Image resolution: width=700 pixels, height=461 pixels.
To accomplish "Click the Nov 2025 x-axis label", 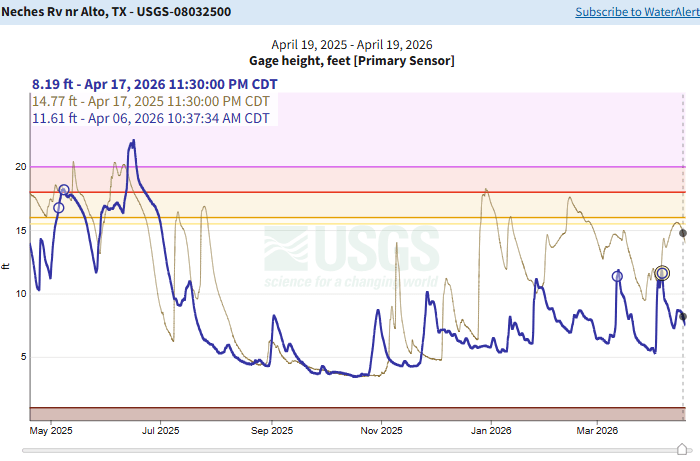I will (380, 431).
